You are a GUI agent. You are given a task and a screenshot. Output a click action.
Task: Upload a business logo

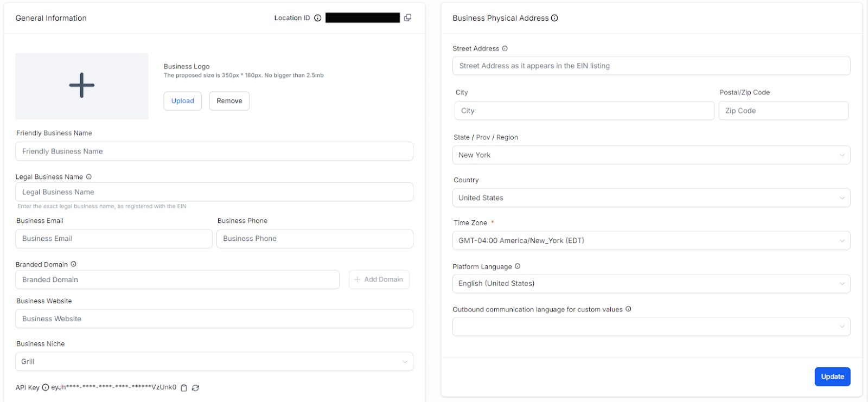pyautogui.click(x=183, y=101)
